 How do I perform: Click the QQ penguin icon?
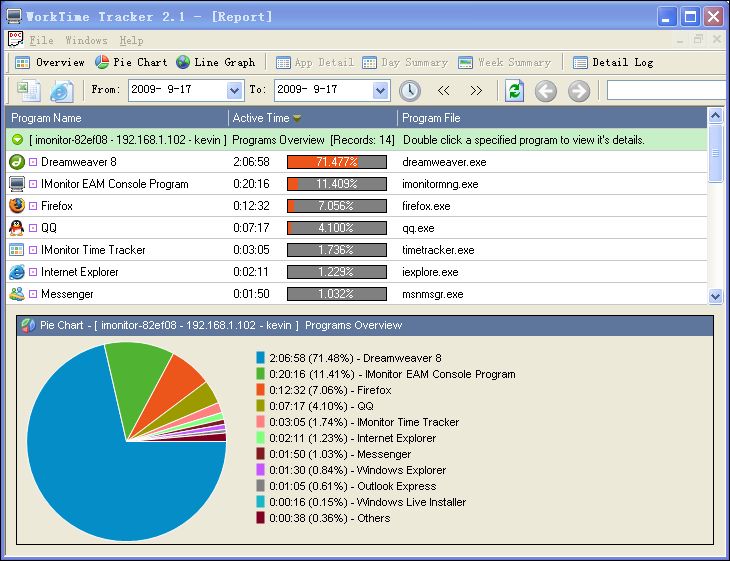[x=17, y=228]
